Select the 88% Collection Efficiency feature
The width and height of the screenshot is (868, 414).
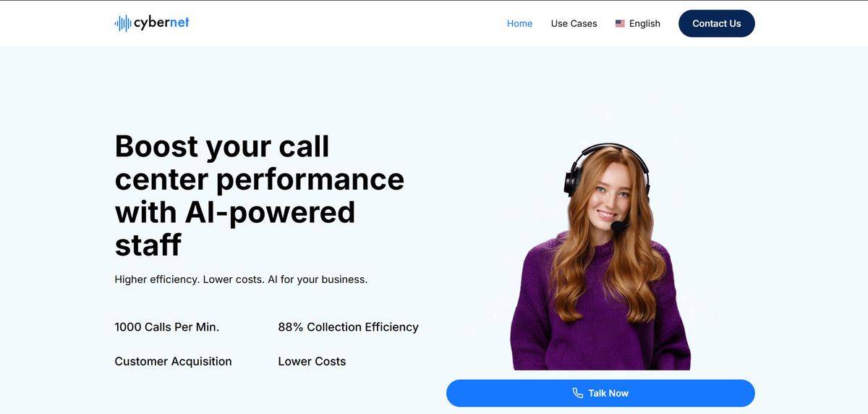pyautogui.click(x=348, y=327)
